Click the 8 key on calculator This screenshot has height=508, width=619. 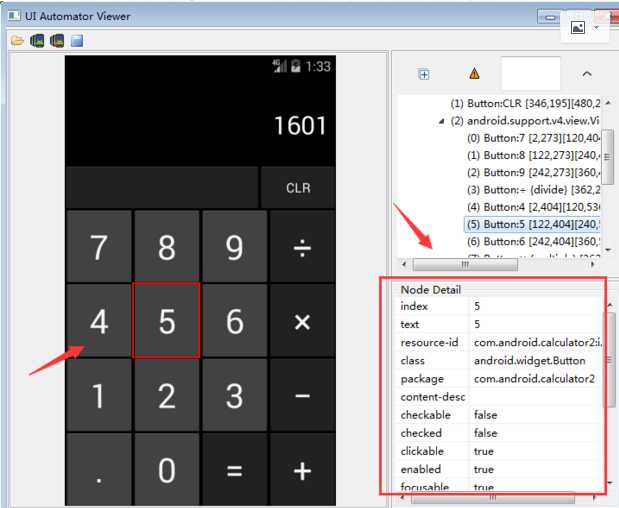(167, 247)
